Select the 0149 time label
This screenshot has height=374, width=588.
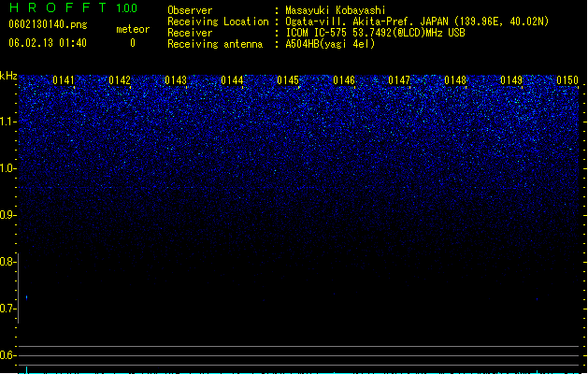511,80
